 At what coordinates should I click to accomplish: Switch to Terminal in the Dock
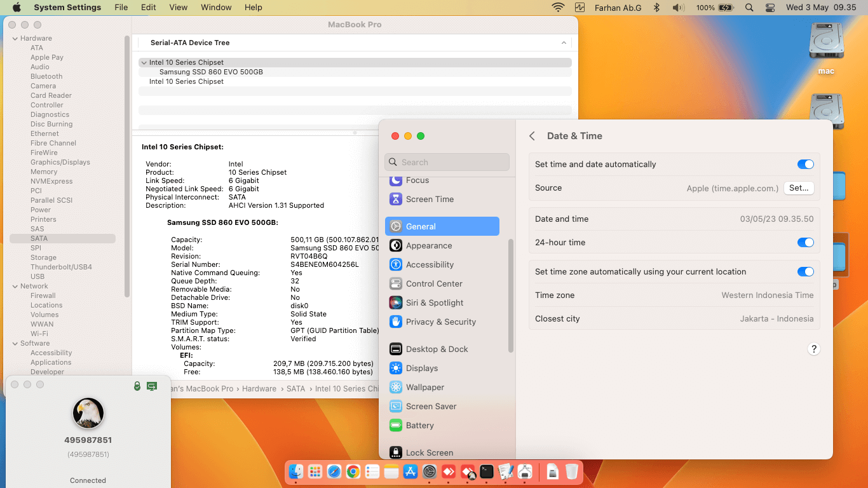pyautogui.click(x=487, y=471)
